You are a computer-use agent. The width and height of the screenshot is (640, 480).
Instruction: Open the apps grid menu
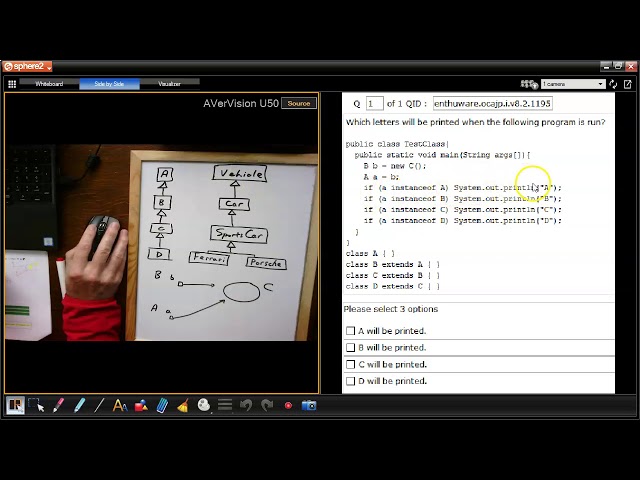pyautogui.click(x=12, y=84)
